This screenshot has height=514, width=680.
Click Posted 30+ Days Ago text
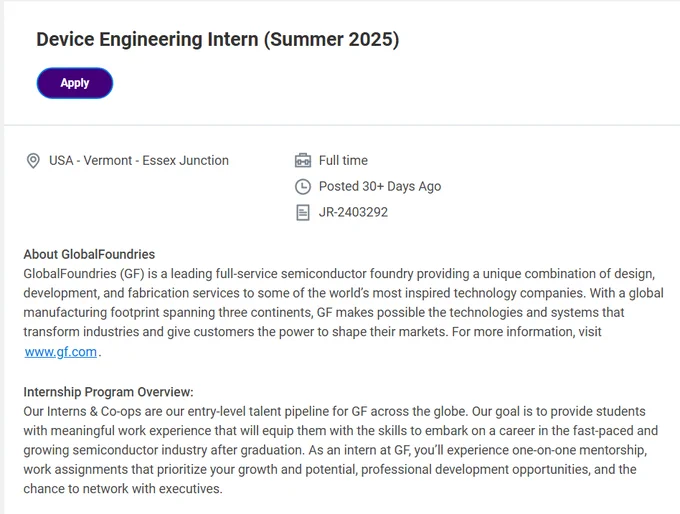pyautogui.click(x=380, y=187)
